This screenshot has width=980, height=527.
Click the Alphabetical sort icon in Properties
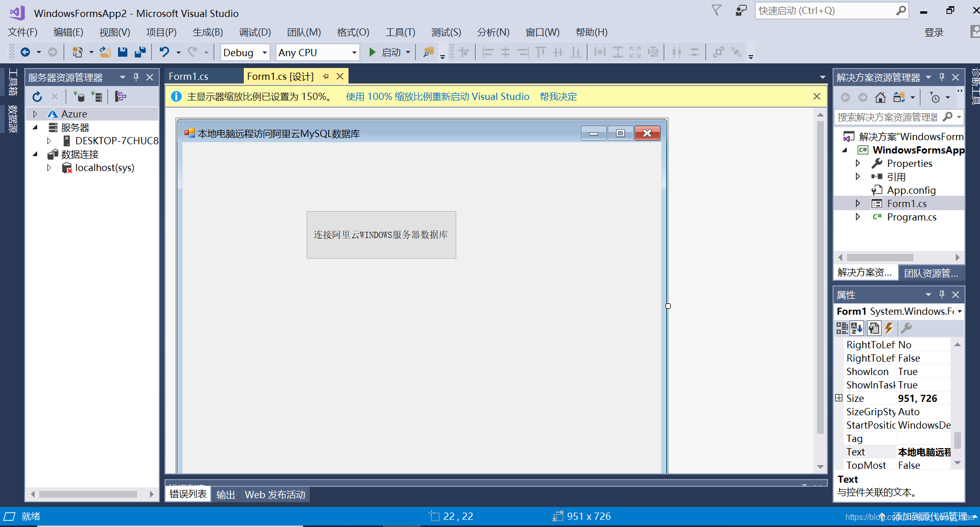(x=857, y=328)
